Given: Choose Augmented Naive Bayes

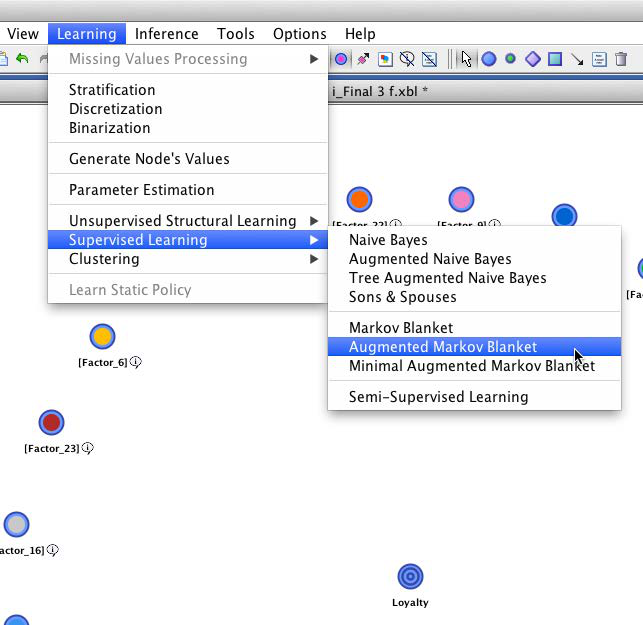Looking at the screenshot, I should point(474,259).
